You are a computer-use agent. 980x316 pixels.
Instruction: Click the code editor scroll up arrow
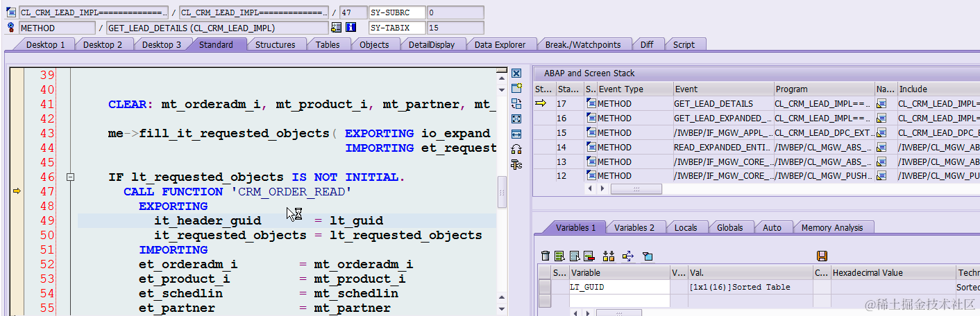click(x=502, y=80)
